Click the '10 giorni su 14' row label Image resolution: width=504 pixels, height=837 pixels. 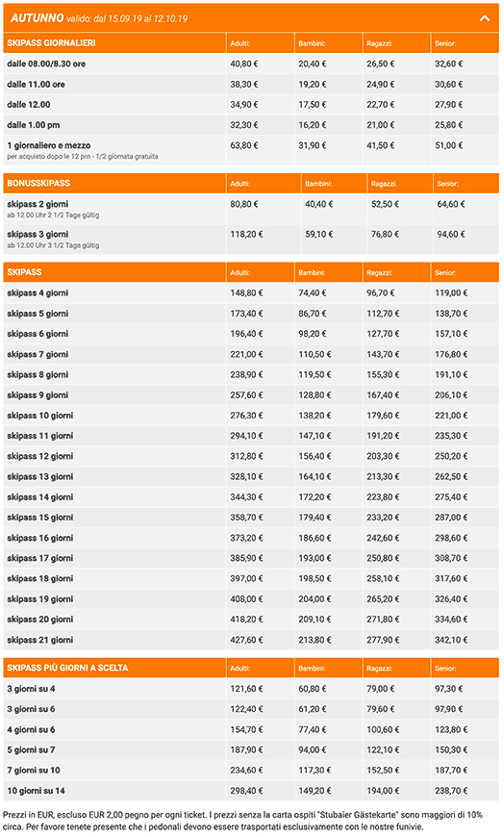pos(36,791)
